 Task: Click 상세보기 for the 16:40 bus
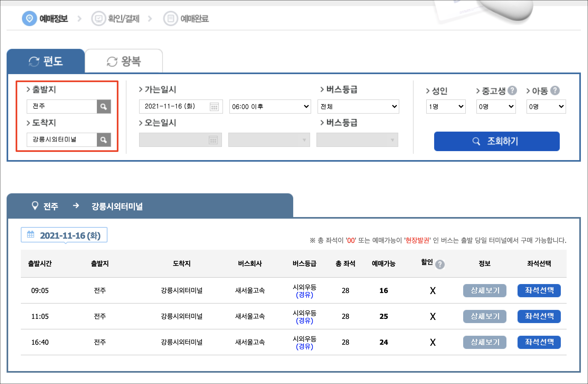tap(485, 342)
